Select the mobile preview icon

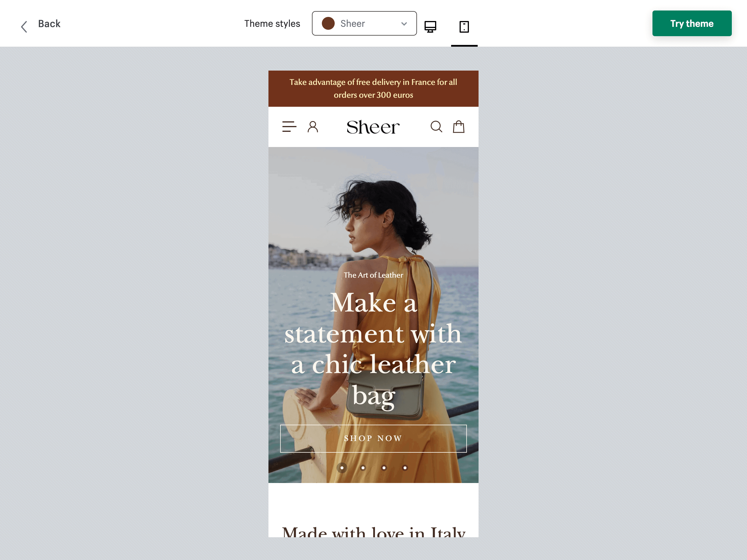pos(464,27)
